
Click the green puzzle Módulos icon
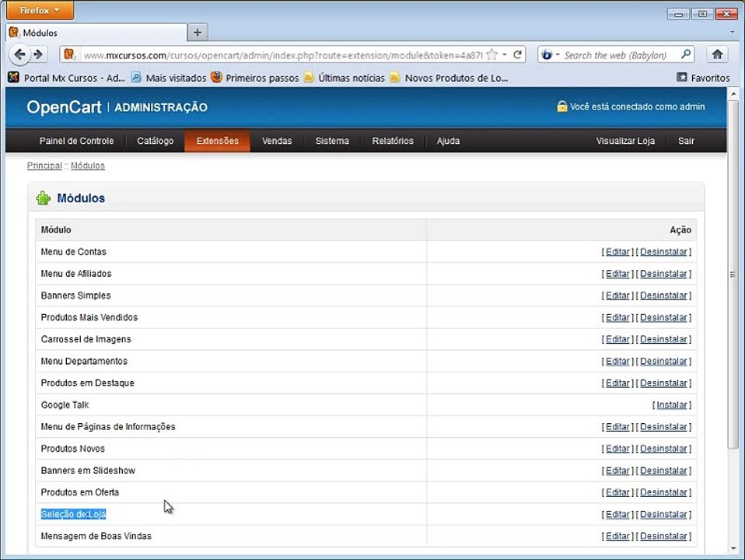tap(44, 198)
